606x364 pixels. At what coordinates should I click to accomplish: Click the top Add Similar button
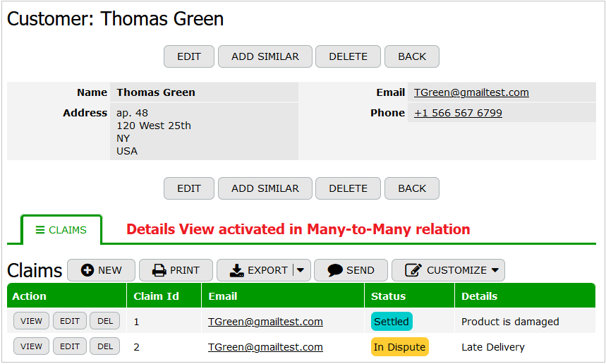pyautogui.click(x=265, y=56)
